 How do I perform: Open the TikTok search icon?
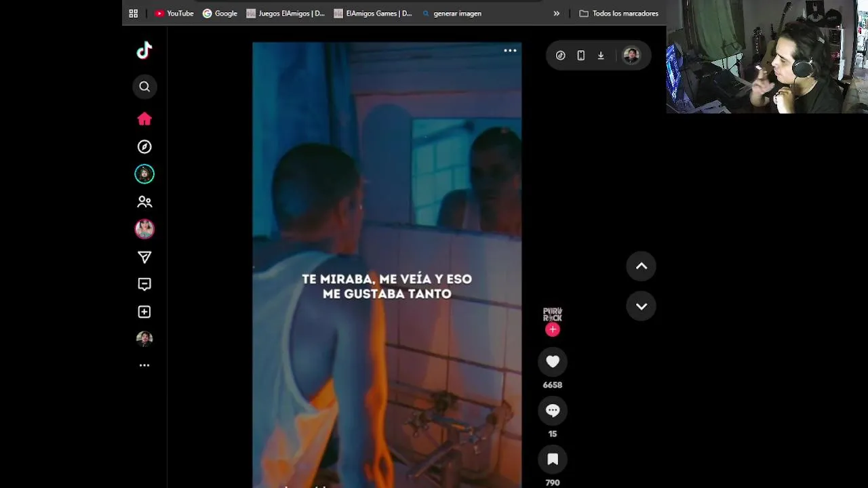pyautogui.click(x=144, y=87)
